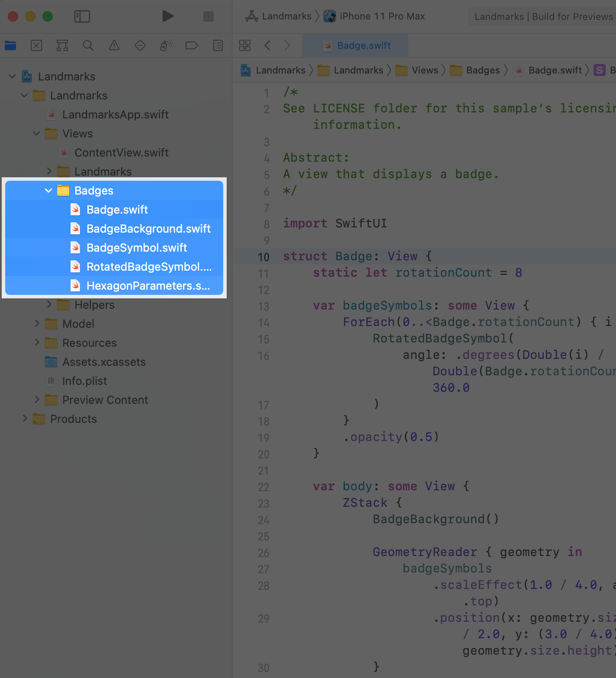Toggle the navigator sidebar visibility
This screenshot has height=678, width=616.
pos(82,16)
